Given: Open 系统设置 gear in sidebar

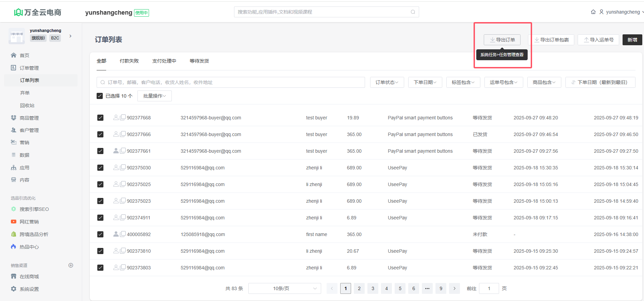Looking at the screenshot, I should coord(14,289).
